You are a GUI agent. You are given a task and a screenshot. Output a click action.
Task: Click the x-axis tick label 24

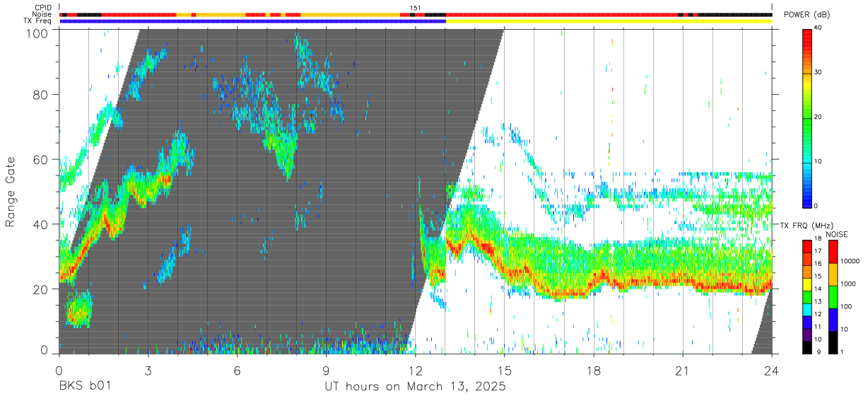pos(772,370)
